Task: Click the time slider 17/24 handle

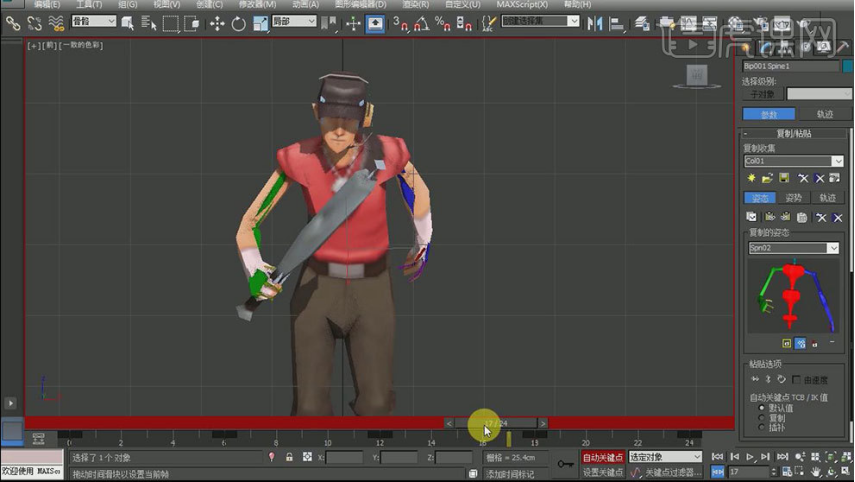Action: (x=496, y=423)
